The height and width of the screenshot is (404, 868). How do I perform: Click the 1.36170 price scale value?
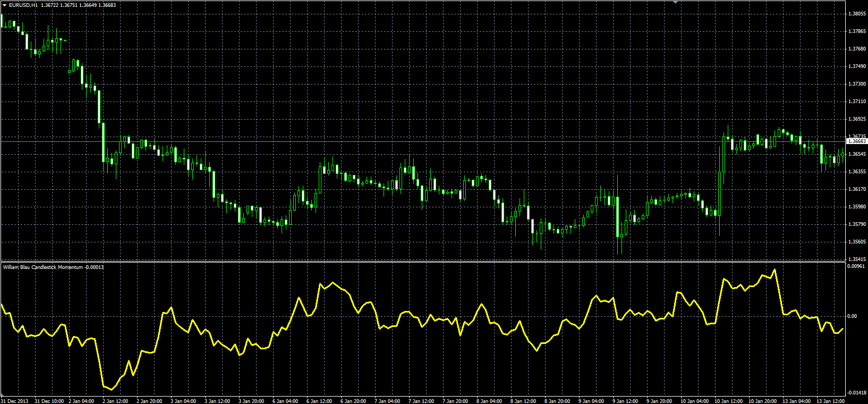pos(857,189)
